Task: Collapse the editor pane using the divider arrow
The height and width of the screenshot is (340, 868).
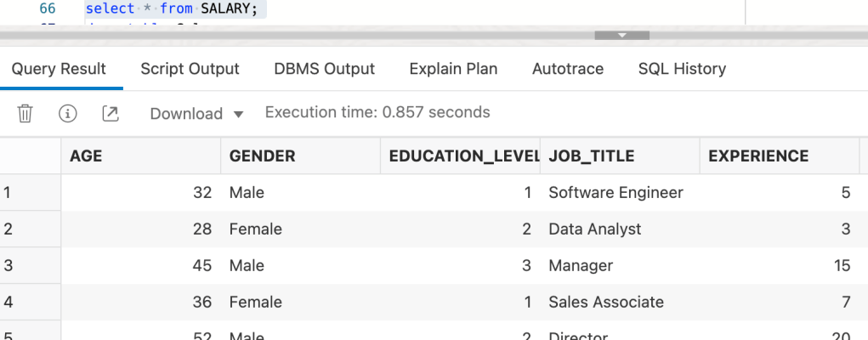Action: (621, 35)
